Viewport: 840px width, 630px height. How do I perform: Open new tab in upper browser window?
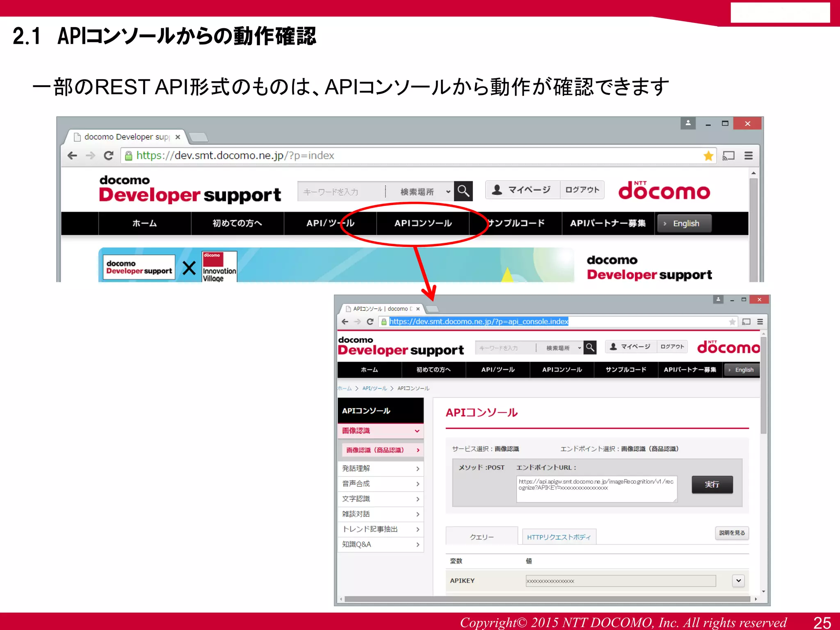point(199,137)
